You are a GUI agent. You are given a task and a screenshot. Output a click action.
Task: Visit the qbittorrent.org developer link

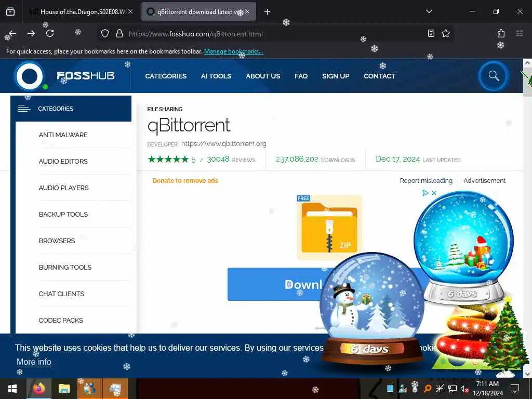(223, 144)
